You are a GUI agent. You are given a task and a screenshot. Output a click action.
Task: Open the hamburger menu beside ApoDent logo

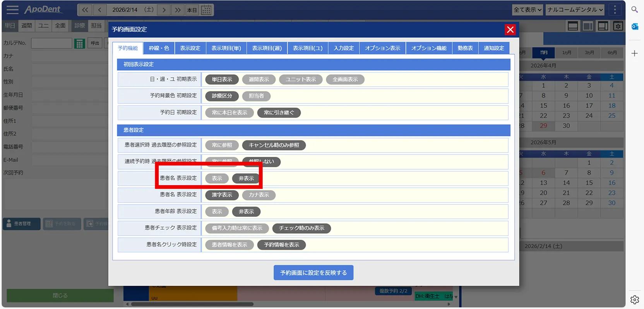pyautogui.click(x=12, y=10)
